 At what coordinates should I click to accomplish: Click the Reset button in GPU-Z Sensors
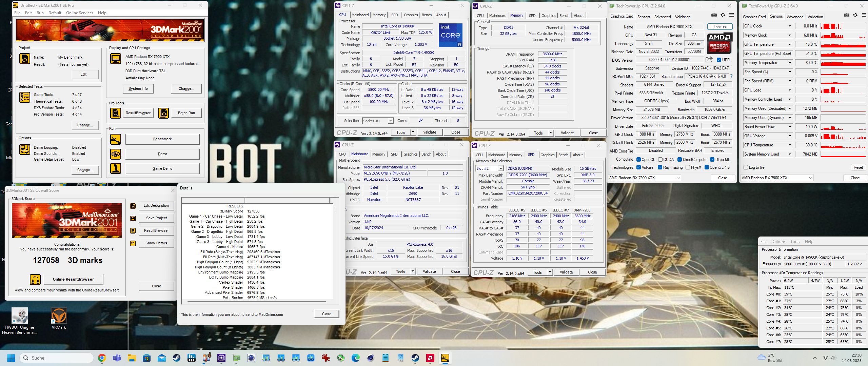858,167
